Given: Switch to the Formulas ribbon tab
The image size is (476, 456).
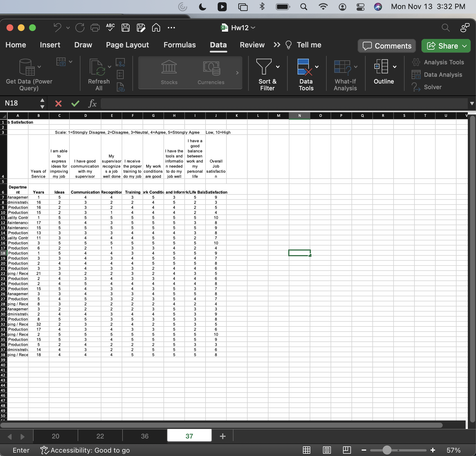Looking at the screenshot, I should click(x=180, y=45).
